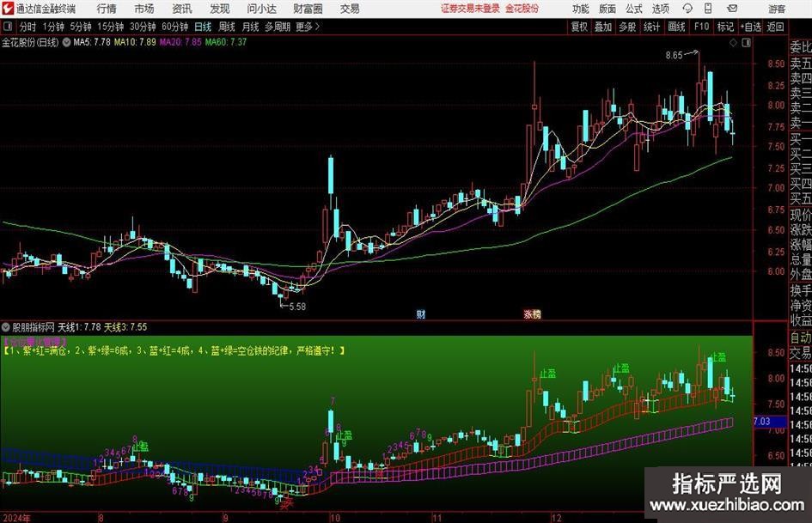Click the 涨榜 marker on the chart
Viewport: 812px width, 523px height.
tap(533, 314)
